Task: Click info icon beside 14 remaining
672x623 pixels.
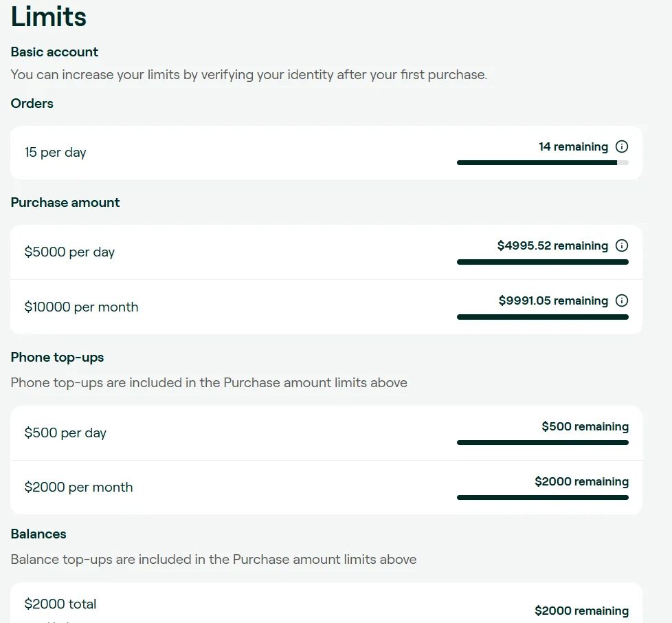Action: 621,146
